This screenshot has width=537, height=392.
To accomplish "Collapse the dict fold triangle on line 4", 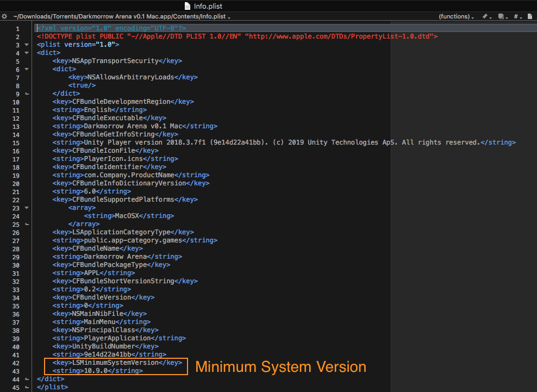I will (x=27, y=53).
